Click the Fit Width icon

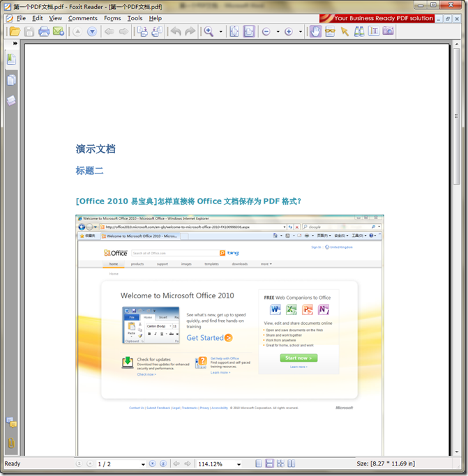pyautogui.click(x=248, y=31)
